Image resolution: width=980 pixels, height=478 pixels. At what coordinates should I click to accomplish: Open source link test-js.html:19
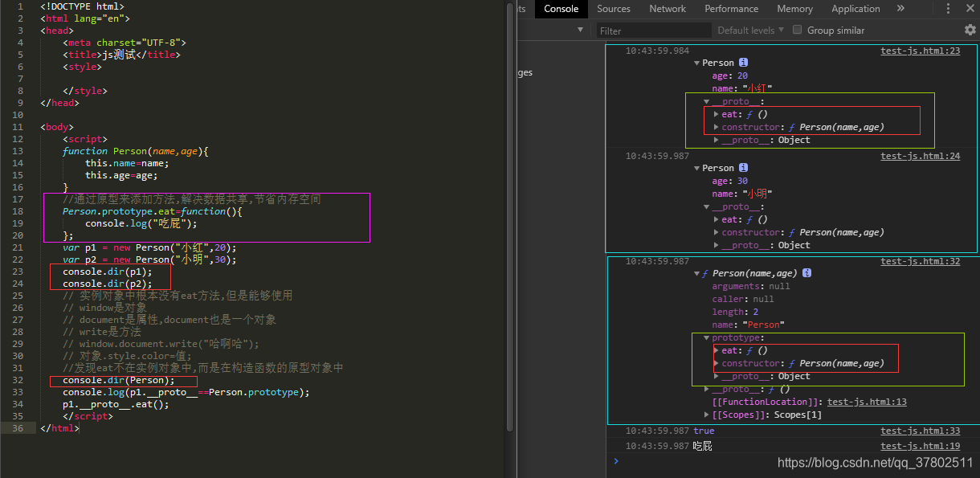[921, 446]
